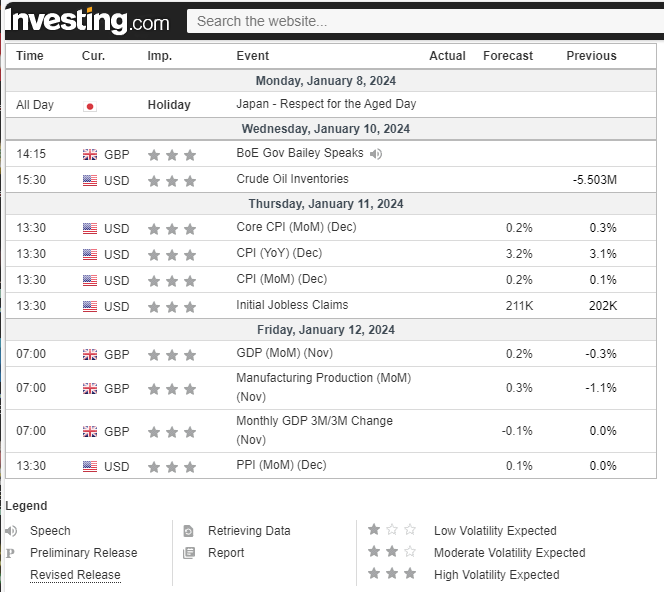Focus the Search the website field
Screen dimensions: 664x592
[x=420, y=21]
